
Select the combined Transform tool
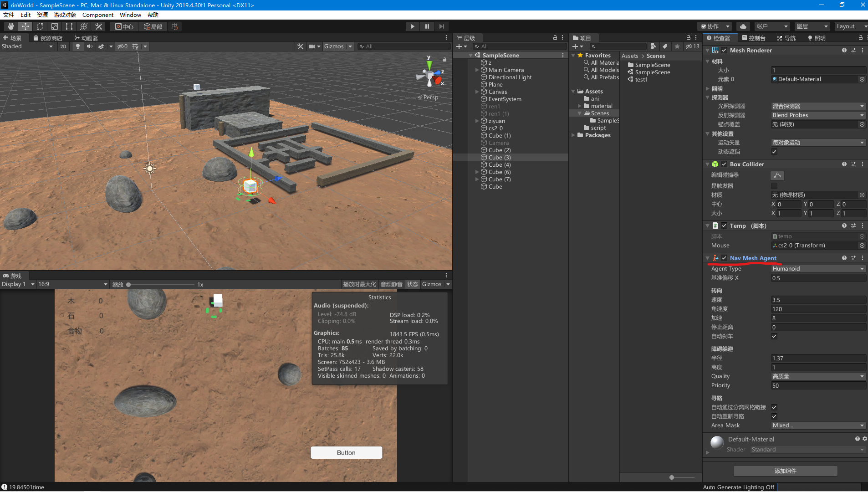pos(84,26)
